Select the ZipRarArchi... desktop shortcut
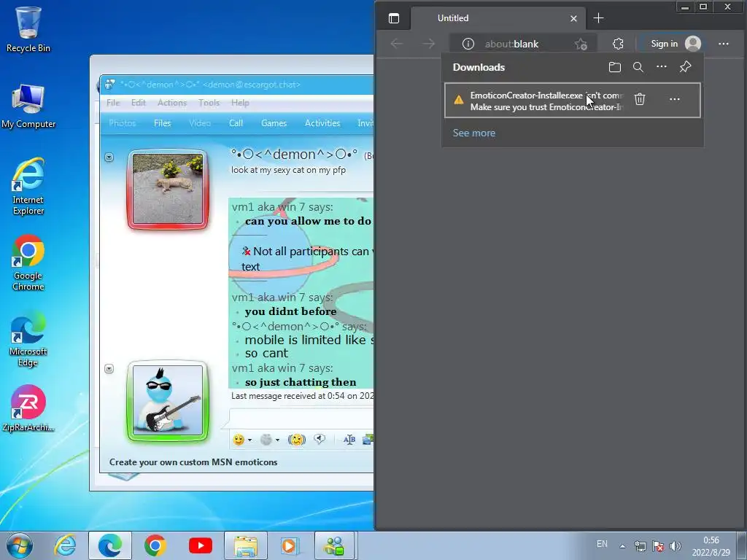This screenshot has height=560, width=747. [x=28, y=408]
